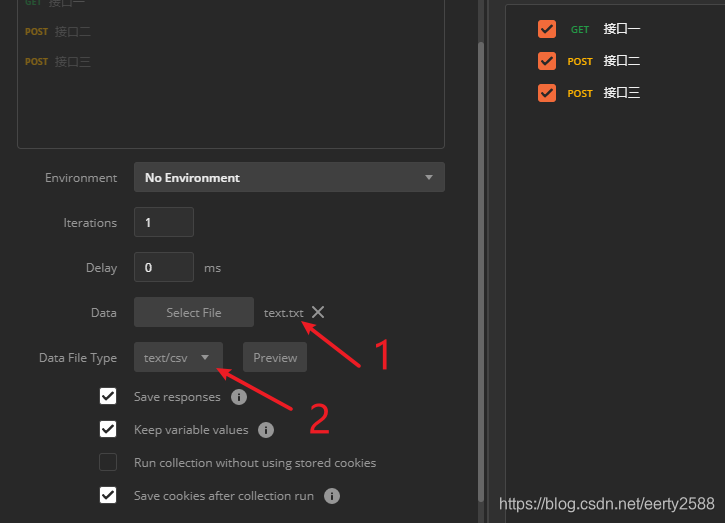
Task: Select POST 接口三 in the collection list
Action: (x=58, y=62)
